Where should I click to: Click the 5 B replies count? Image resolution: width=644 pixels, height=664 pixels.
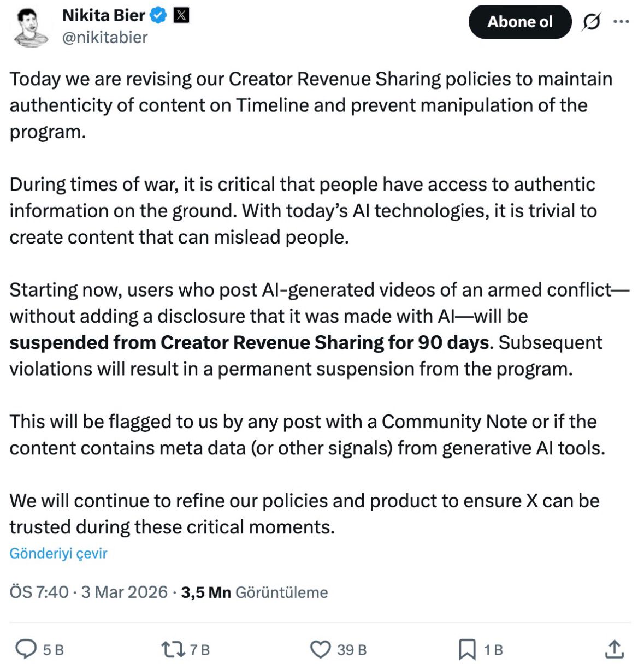54,650
